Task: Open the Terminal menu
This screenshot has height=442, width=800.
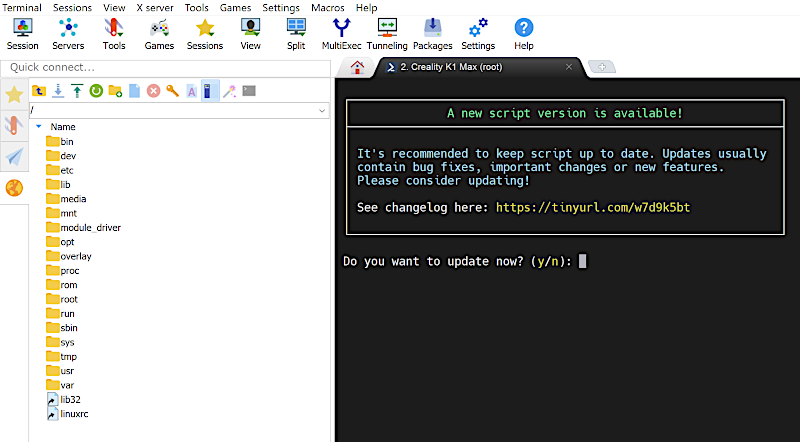Action: pyautogui.click(x=22, y=8)
